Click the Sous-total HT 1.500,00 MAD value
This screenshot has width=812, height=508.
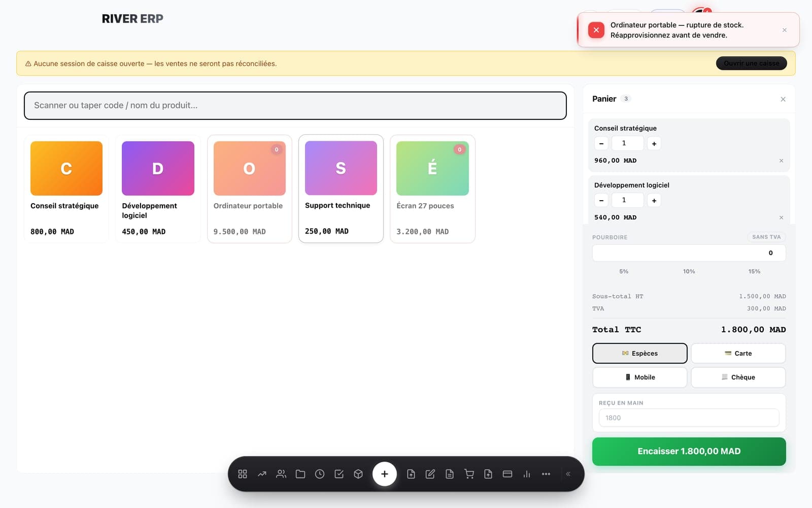point(762,296)
